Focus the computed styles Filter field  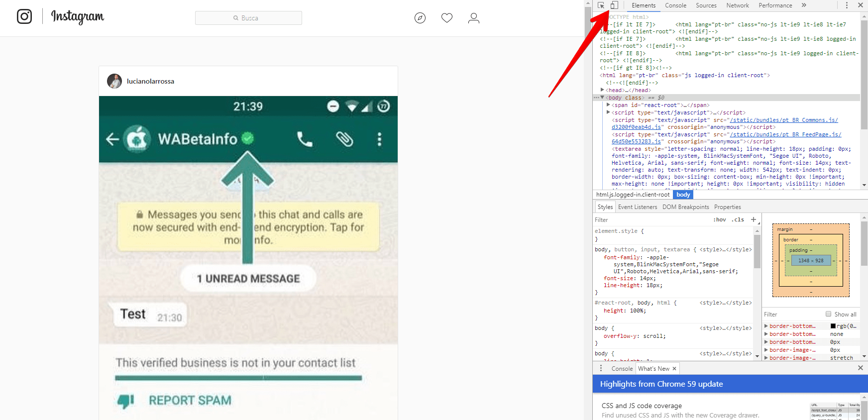(x=791, y=315)
